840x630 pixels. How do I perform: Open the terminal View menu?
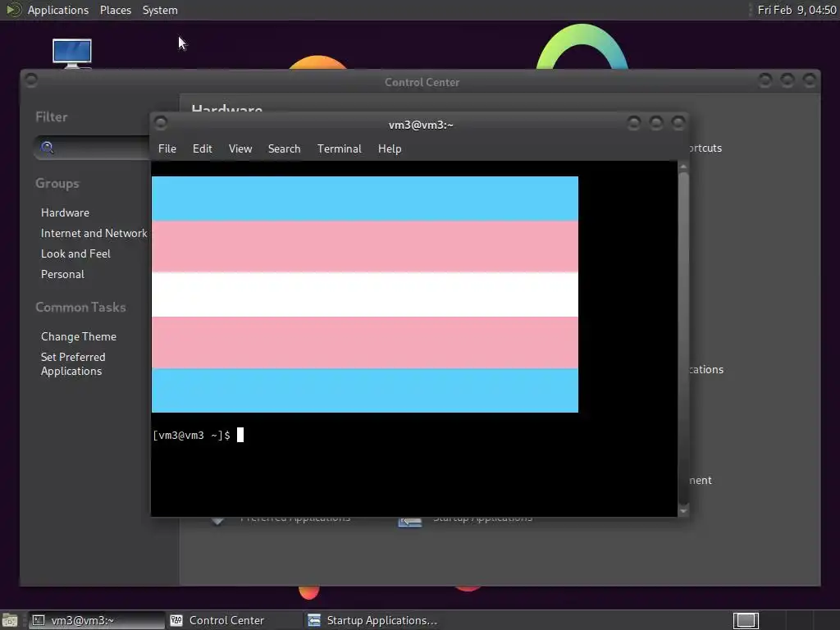240,148
